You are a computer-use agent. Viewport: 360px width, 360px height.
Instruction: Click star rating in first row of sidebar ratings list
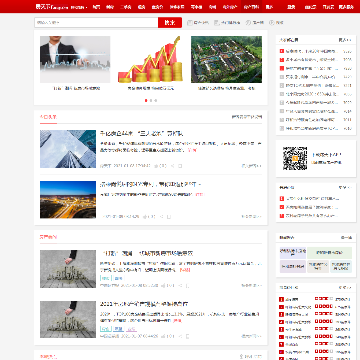323,299
